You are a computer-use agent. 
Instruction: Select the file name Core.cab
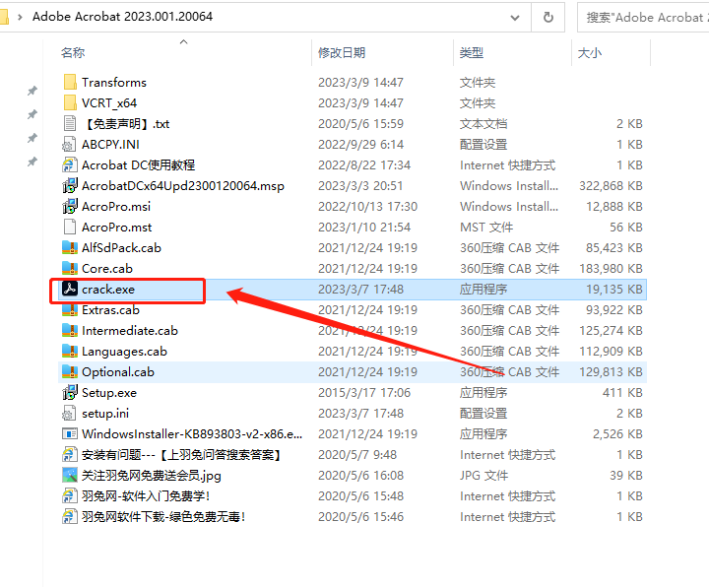click(x=107, y=269)
